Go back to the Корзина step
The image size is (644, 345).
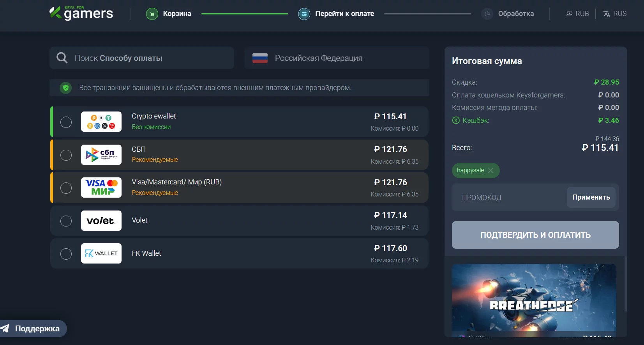[177, 14]
